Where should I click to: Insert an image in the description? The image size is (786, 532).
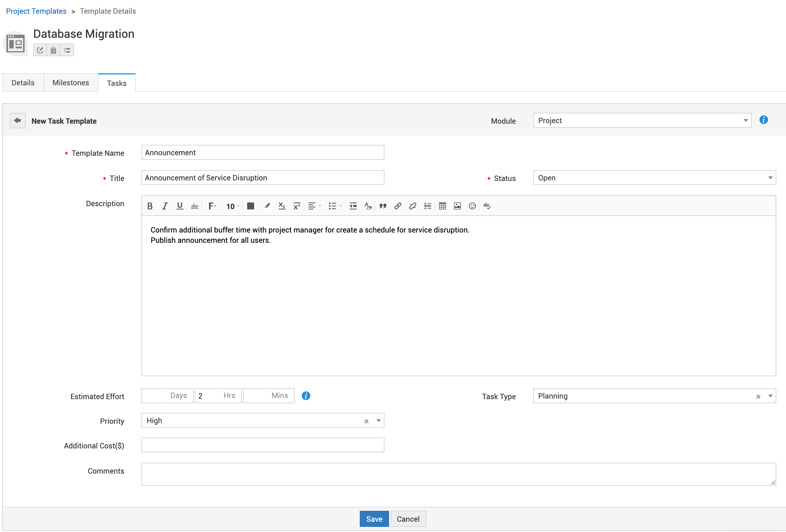pos(457,206)
